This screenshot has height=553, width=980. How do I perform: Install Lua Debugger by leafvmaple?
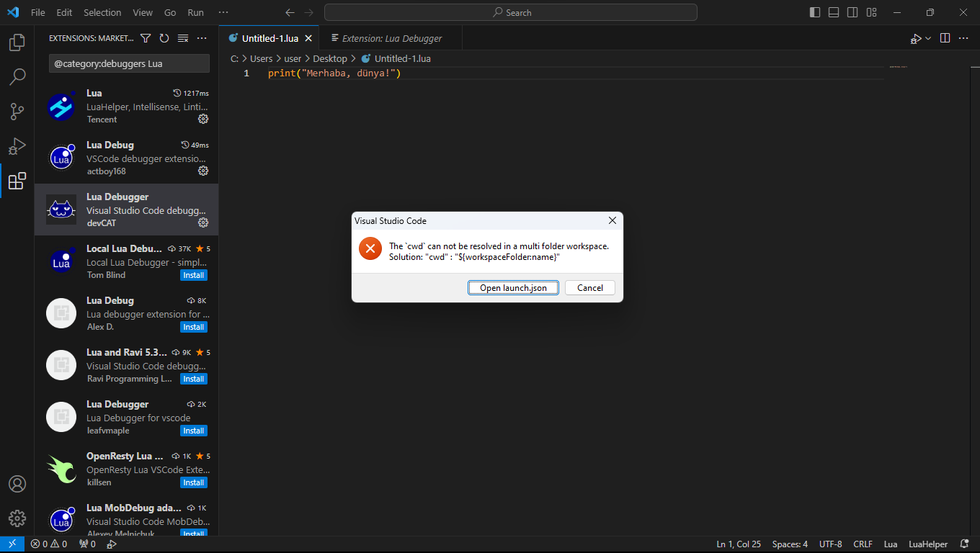(193, 431)
